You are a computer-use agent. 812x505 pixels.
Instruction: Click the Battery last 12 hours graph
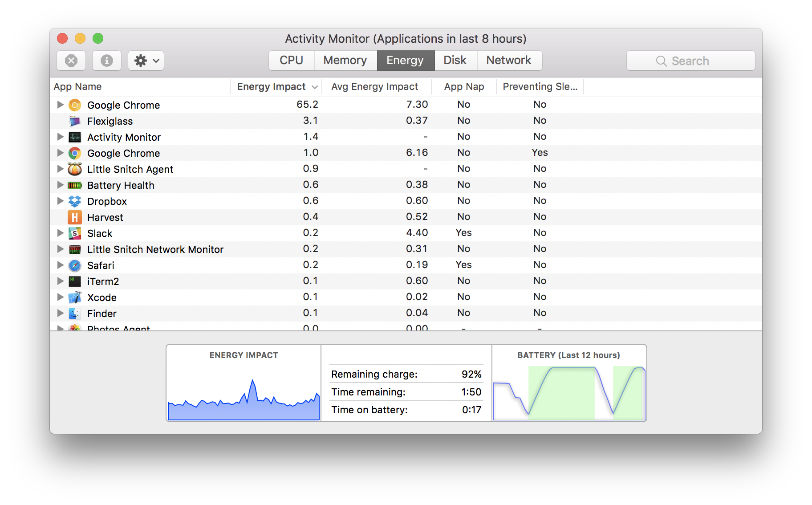coord(569,393)
